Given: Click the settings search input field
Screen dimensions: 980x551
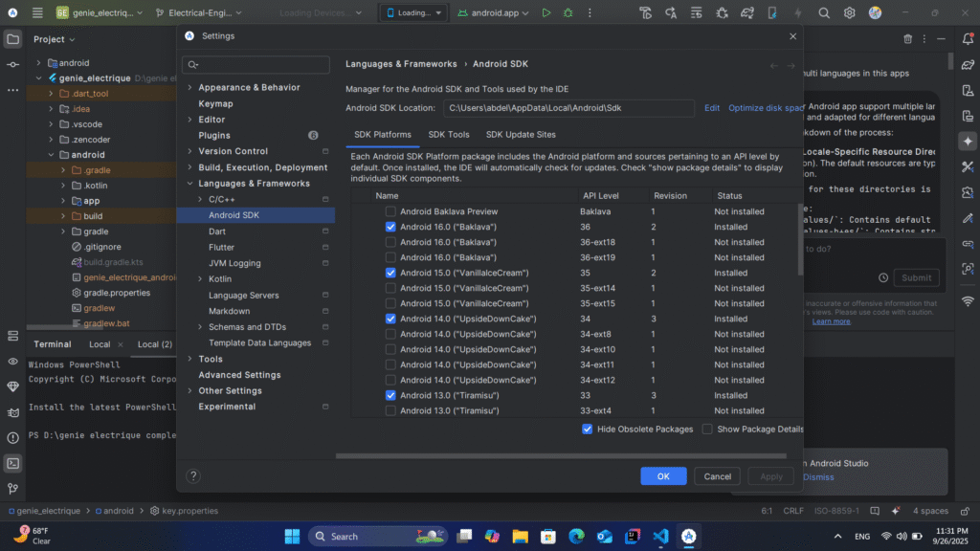Looking at the screenshot, I should tap(258, 65).
